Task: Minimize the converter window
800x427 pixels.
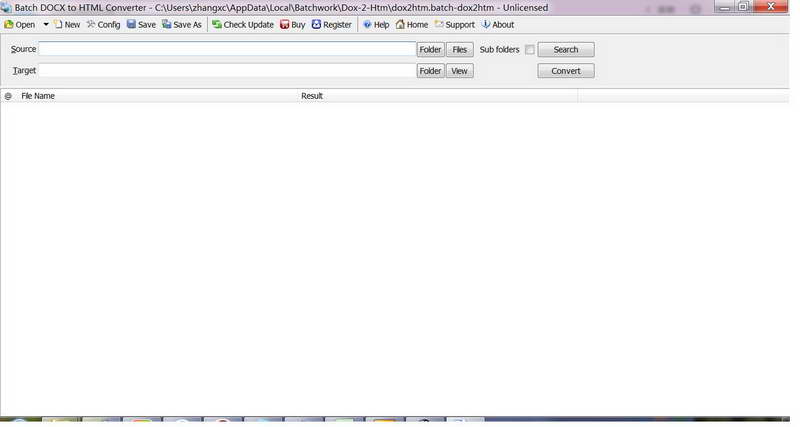Action: [x=724, y=7]
